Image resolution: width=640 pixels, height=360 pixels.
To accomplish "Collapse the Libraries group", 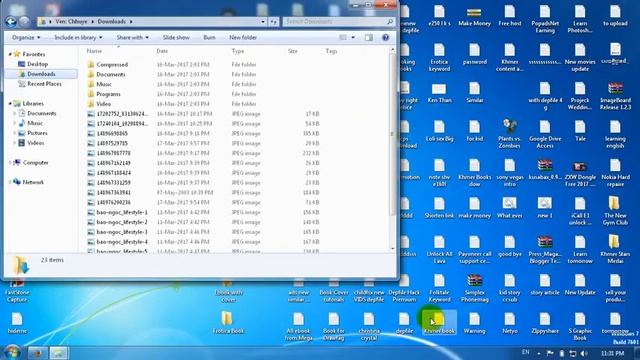I will [10, 103].
